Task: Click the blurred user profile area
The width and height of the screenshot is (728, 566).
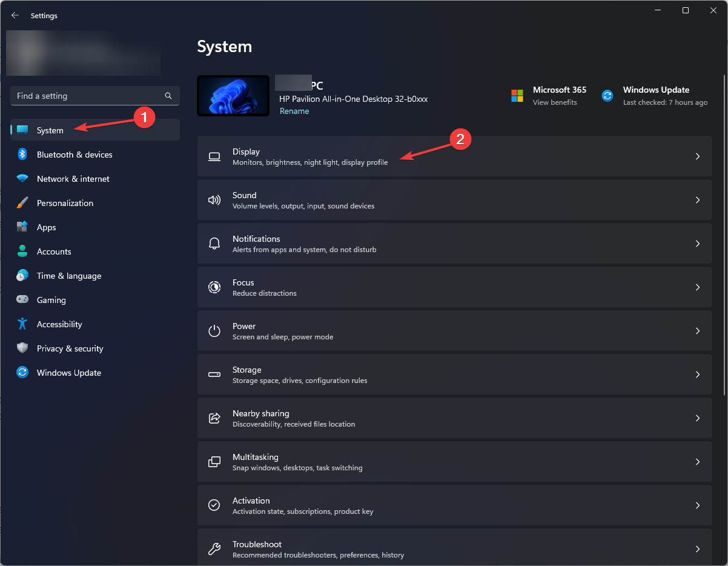Action: [83, 53]
